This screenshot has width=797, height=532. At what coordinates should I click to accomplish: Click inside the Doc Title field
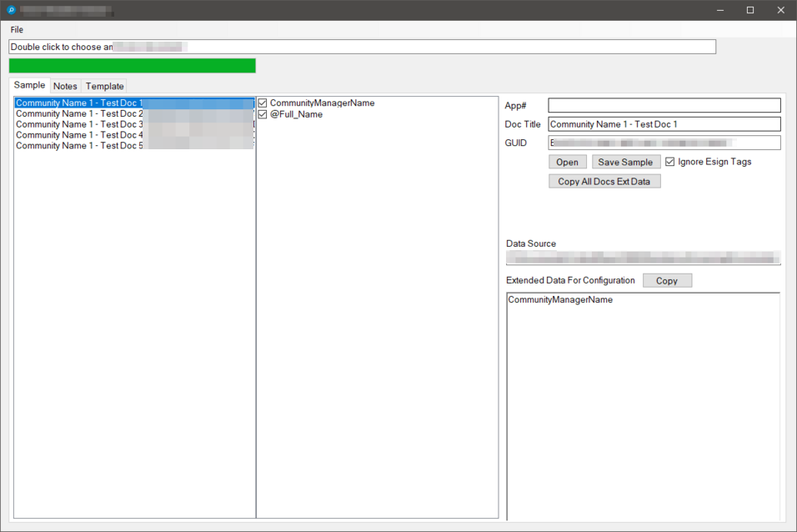pos(663,123)
